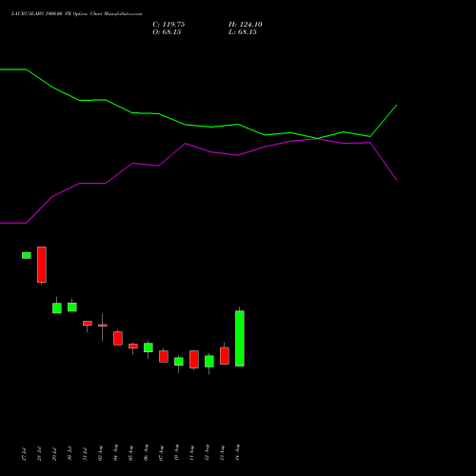Click the red candle for 07 Aug
This screenshot has height=476, width=476.
click(164, 356)
